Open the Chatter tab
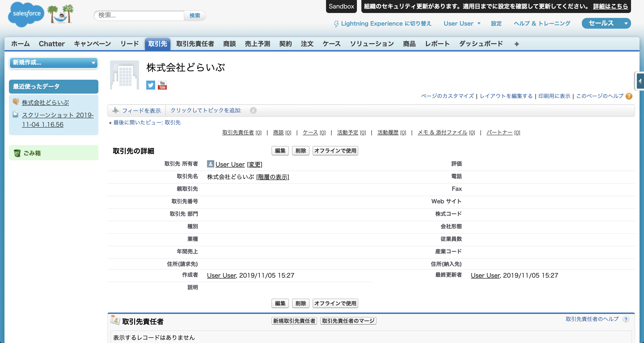The image size is (644, 343). pos(52,44)
